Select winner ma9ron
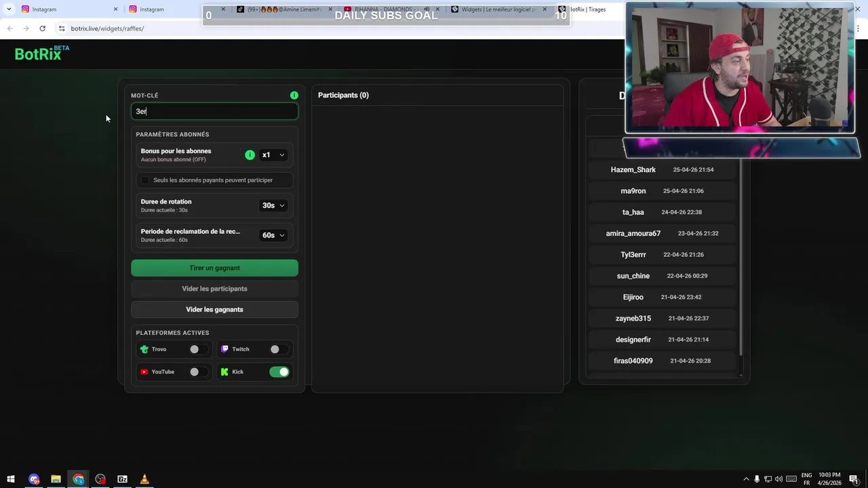 click(x=663, y=191)
